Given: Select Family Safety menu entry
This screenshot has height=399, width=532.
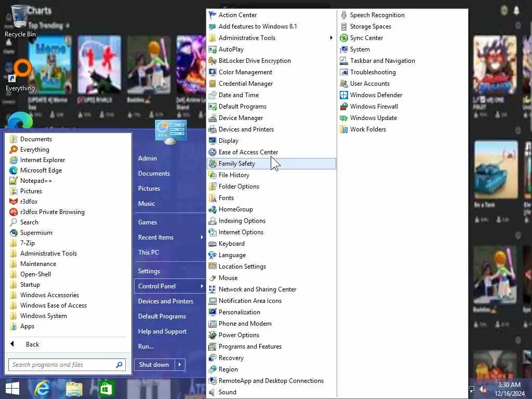Looking at the screenshot, I should pos(271,164).
